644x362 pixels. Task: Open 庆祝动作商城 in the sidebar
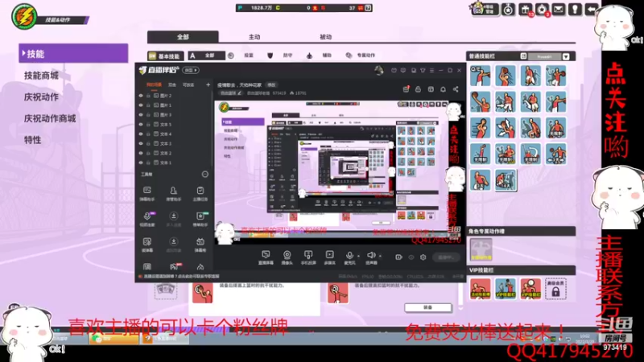(50, 118)
